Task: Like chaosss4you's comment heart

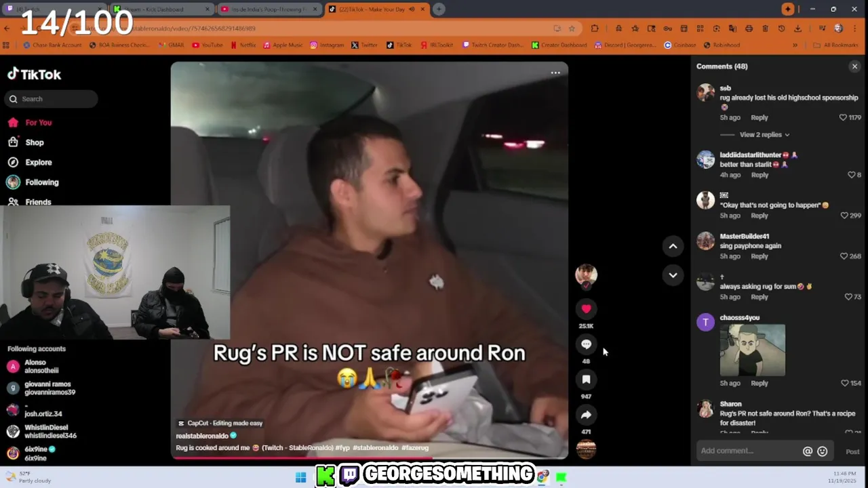Action: (x=845, y=383)
